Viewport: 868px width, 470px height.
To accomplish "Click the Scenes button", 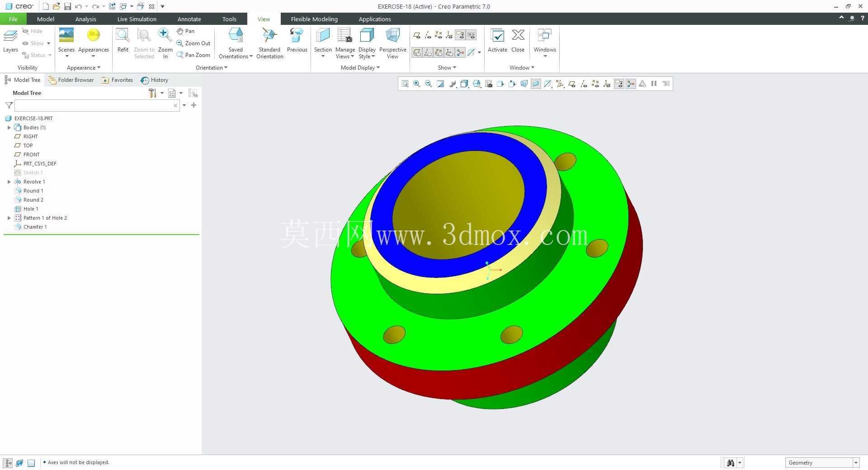I will pyautogui.click(x=66, y=43).
